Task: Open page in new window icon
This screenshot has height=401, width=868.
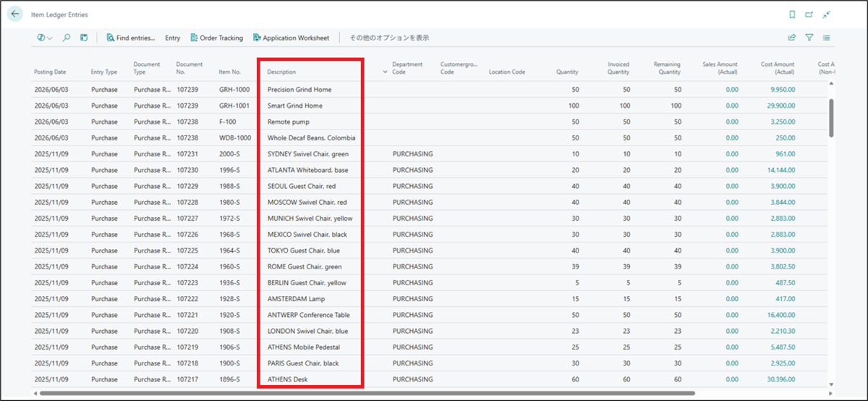Action: pyautogui.click(x=809, y=14)
